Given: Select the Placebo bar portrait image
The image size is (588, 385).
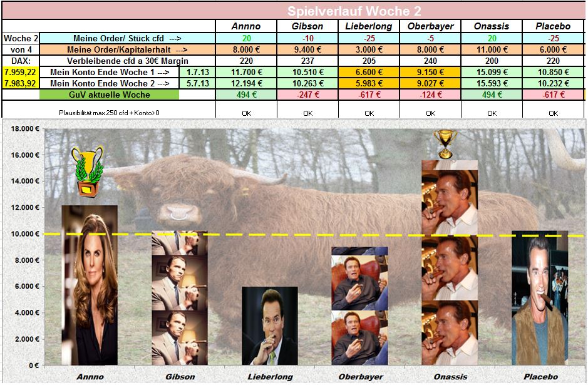Looking at the screenshot, I should coord(540,298).
